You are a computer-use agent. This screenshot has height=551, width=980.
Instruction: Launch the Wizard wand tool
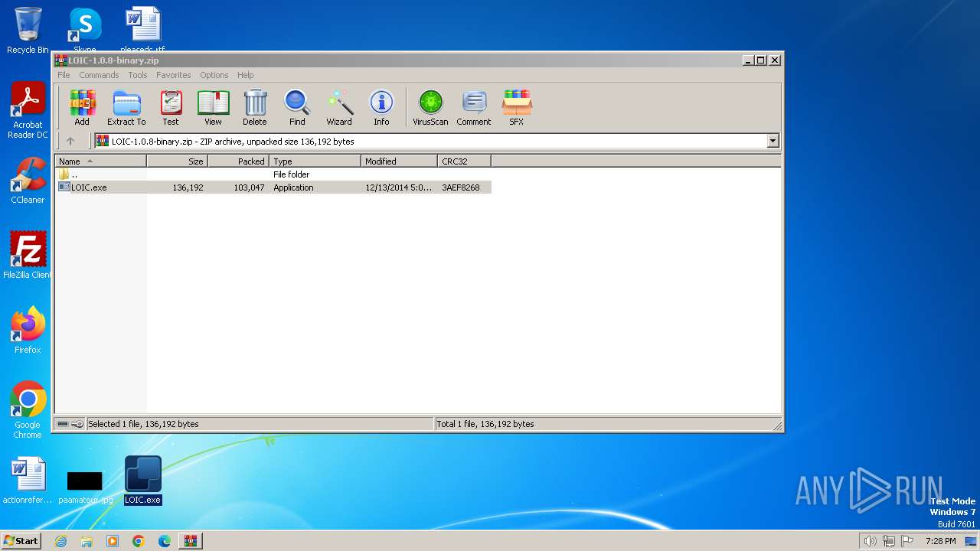tap(339, 107)
